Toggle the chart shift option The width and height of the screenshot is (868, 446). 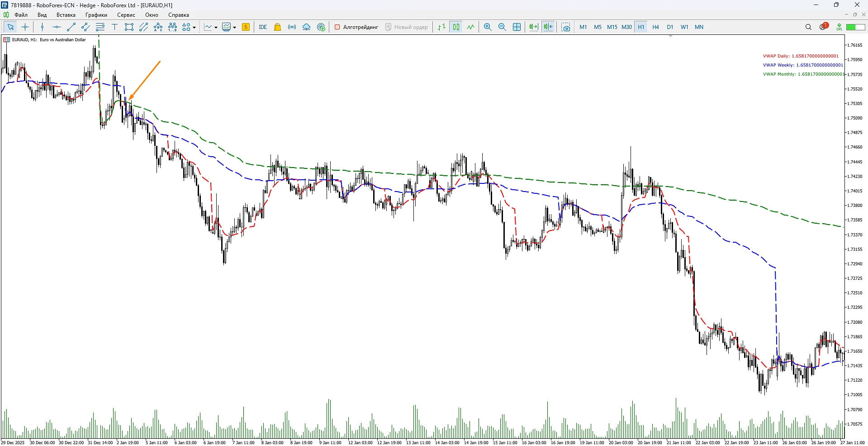[x=548, y=27]
